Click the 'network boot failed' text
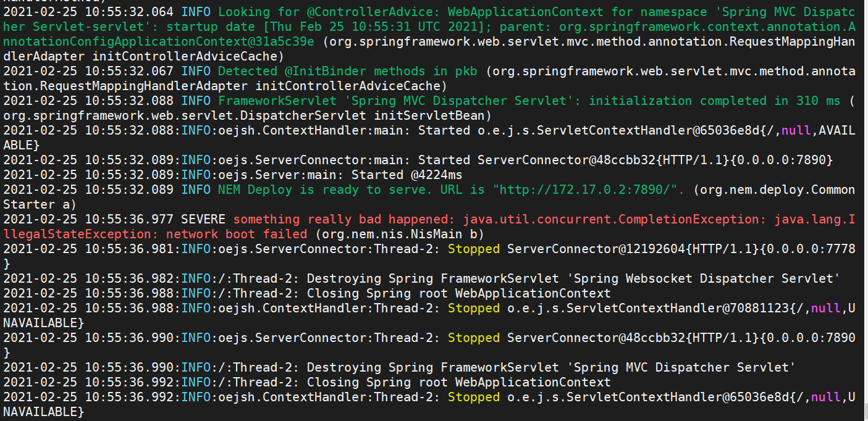Viewport: 868px width, 421px height. [237, 234]
